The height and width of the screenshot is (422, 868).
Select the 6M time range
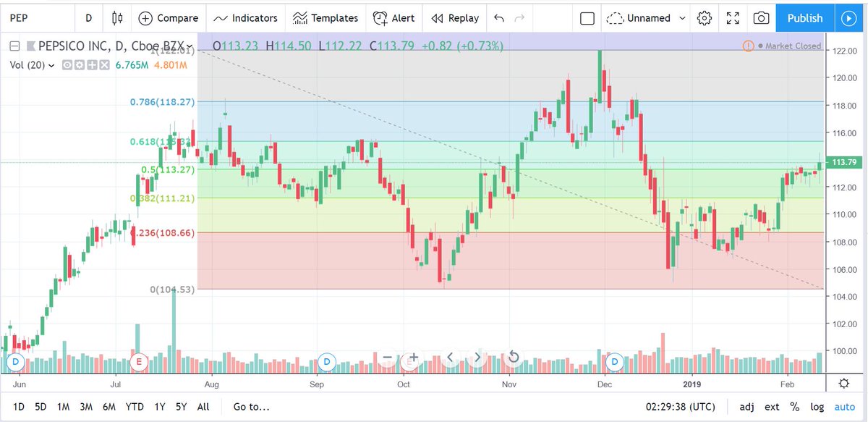coord(109,407)
